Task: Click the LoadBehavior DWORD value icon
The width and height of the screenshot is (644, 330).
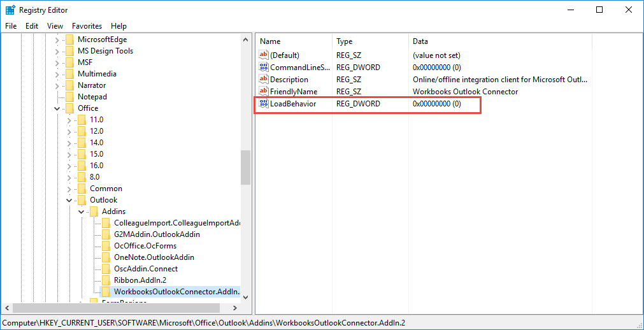Action: pos(264,104)
